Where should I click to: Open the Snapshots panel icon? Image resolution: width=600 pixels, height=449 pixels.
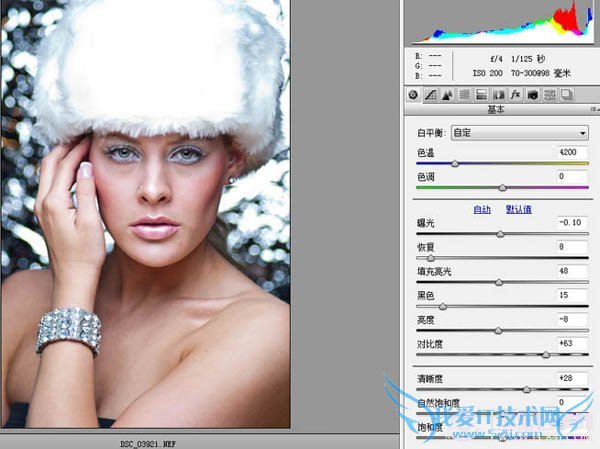coord(566,95)
